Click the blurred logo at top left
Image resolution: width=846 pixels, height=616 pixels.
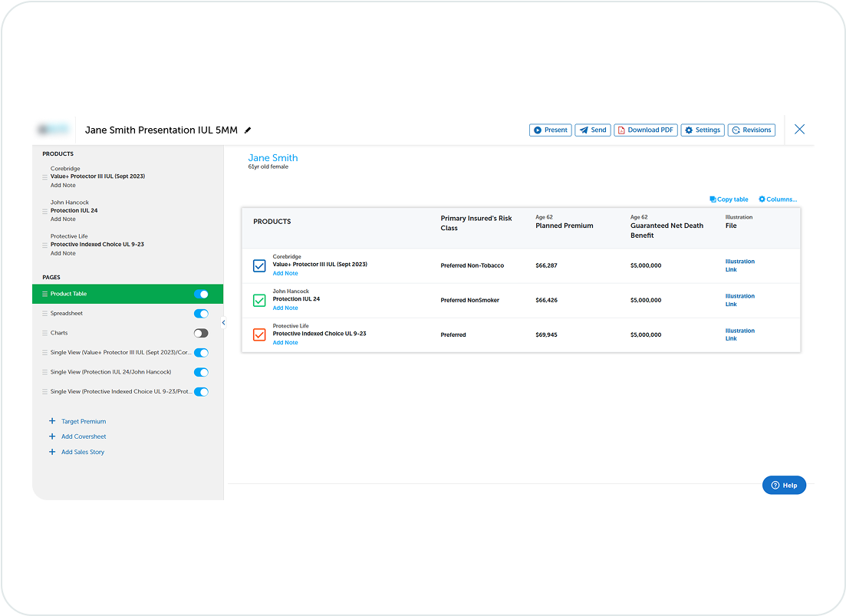(53, 130)
